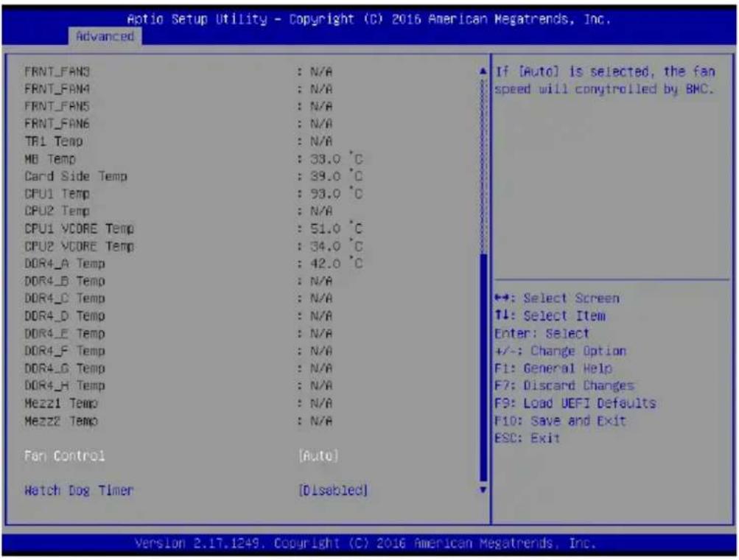
Task: Click the Mezz2 Temp label
Action: point(61,421)
